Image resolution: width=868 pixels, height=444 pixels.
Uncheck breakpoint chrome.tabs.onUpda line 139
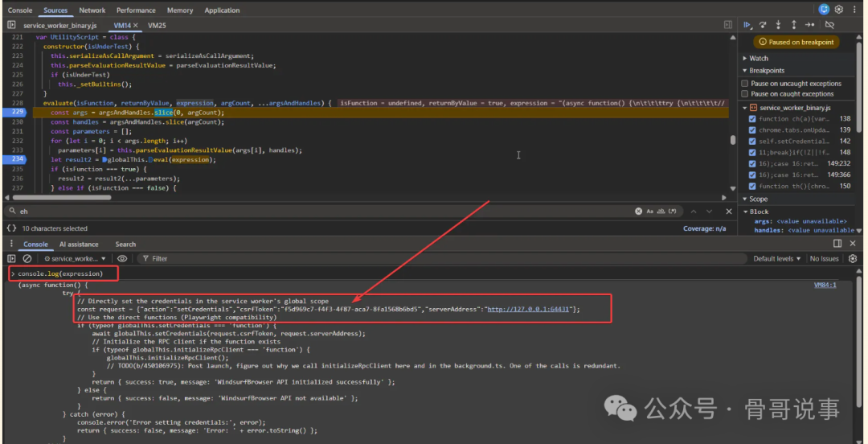(752, 129)
